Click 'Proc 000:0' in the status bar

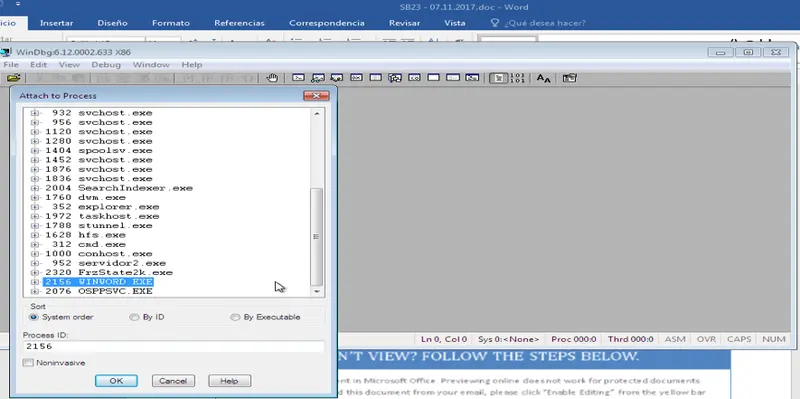[x=573, y=339]
